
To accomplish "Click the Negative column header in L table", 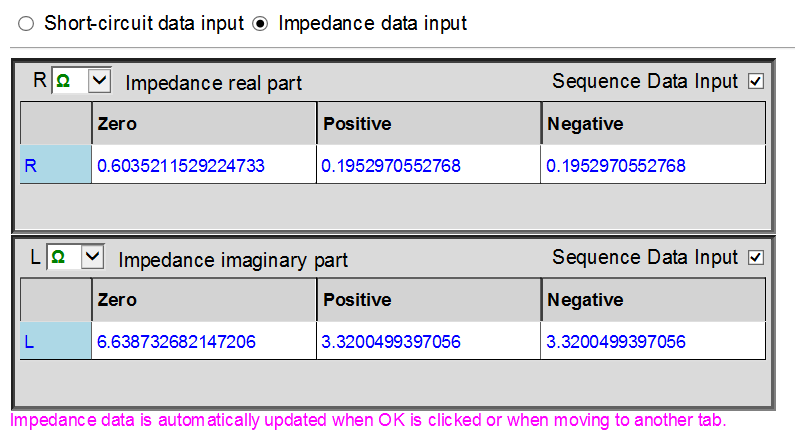I will (x=653, y=300).
